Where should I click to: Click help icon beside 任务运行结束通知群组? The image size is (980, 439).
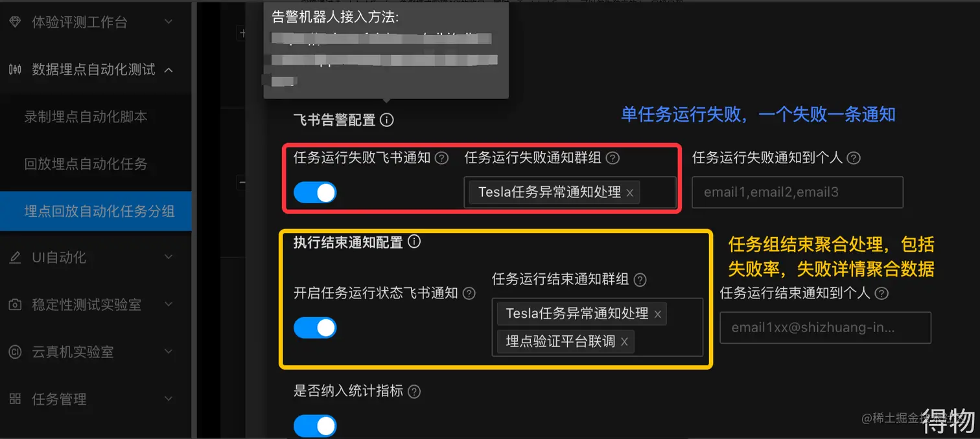[640, 280]
